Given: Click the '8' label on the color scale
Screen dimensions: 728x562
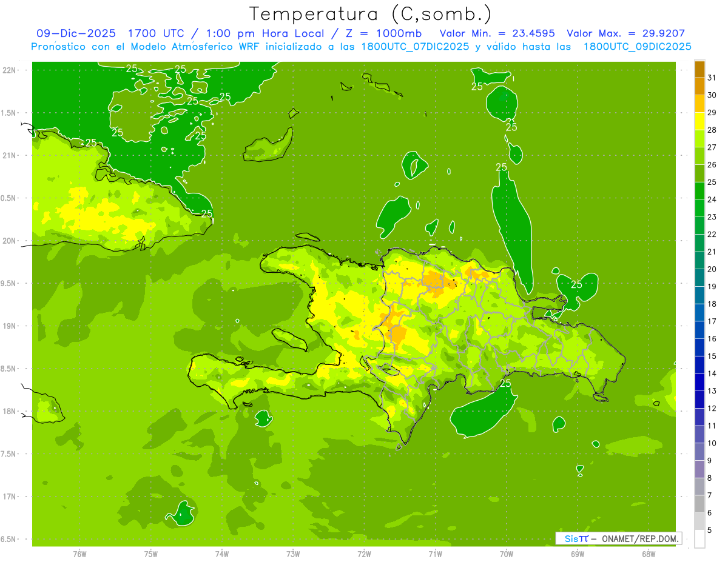Looking at the screenshot, I should 710,478.
